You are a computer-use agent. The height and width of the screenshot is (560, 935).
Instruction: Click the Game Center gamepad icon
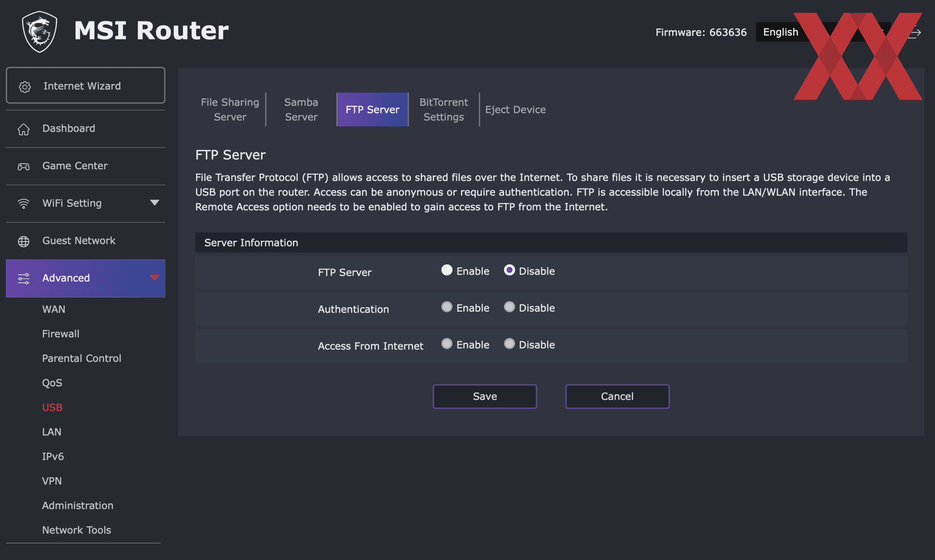(x=24, y=167)
